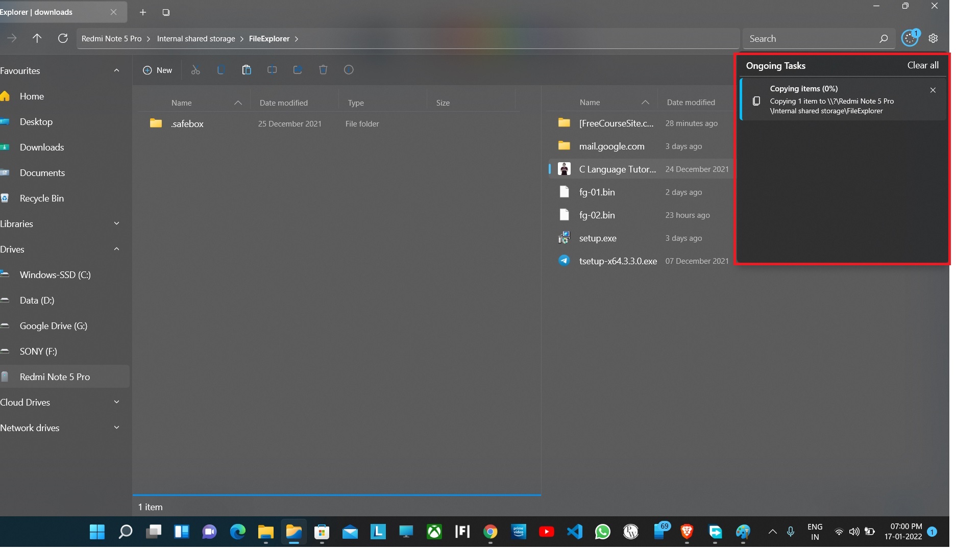This screenshot has height=551, width=980.
Task: Click the Cut scissors icon
Action: pyautogui.click(x=195, y=70)
